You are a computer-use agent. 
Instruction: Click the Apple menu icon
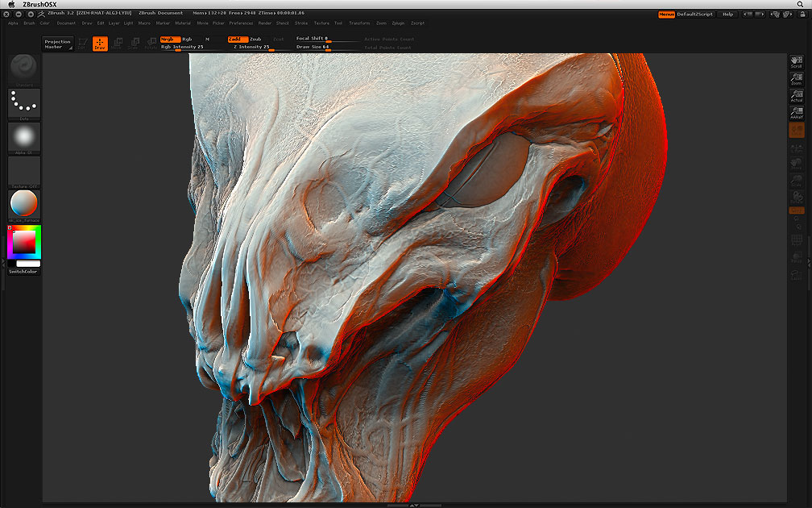pyautogui.click(x=11, y=4)
